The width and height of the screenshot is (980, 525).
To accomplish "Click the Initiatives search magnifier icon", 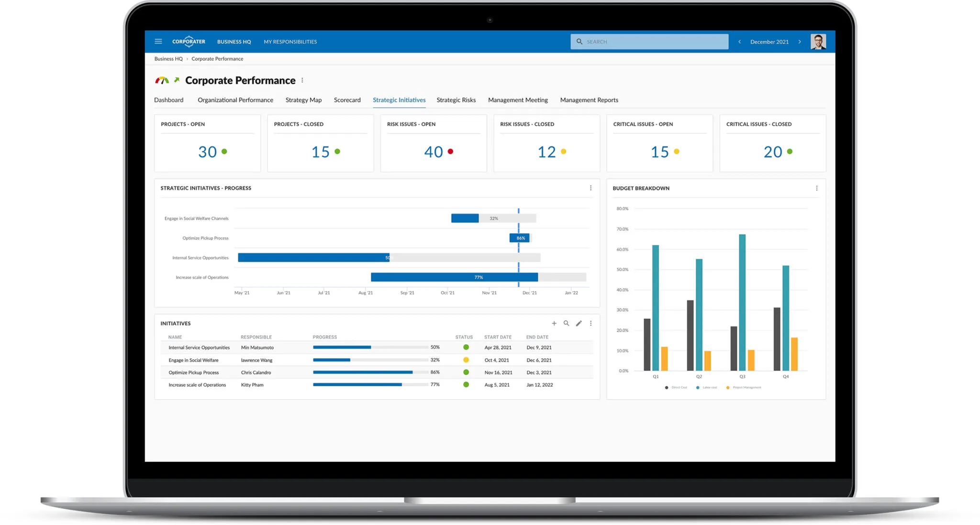I will pyautogui.click(x=566, y=323).
